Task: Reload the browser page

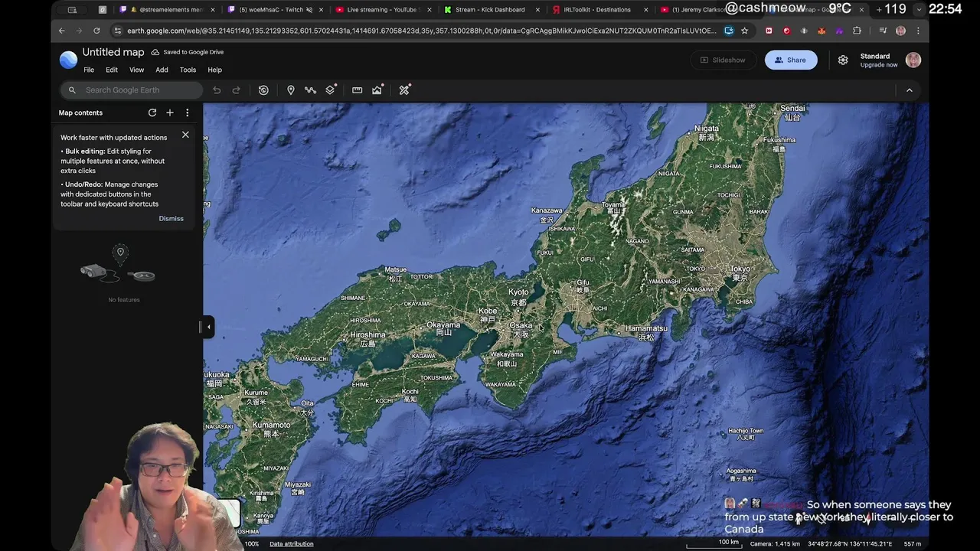Action: pyautogui.click(x=96, y=31)
